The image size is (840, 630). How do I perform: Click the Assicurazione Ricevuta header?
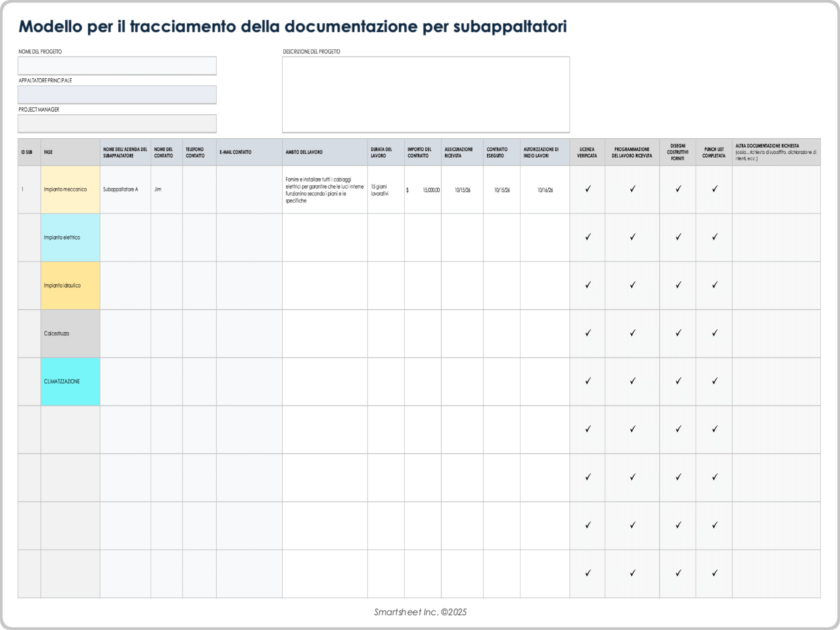pos(462,152)
